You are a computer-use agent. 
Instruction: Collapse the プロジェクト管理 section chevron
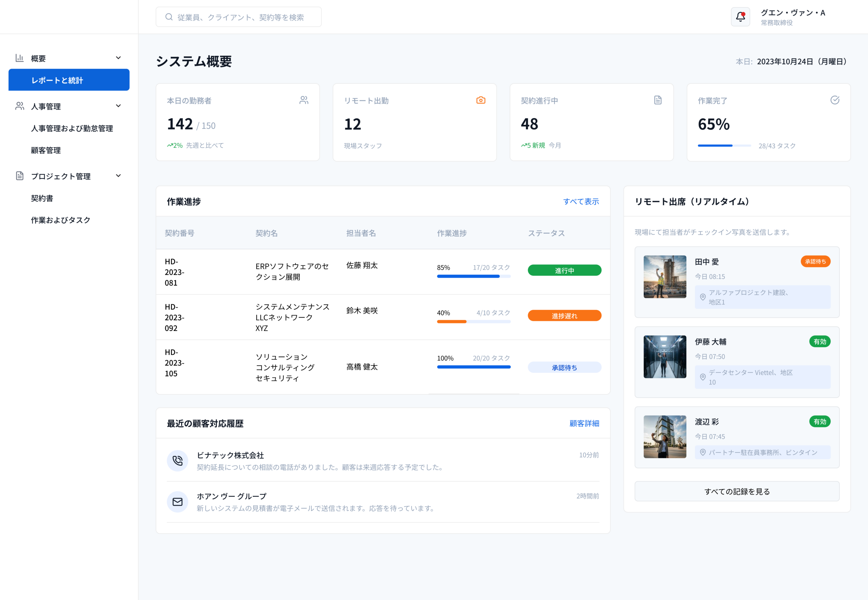point(118,176)
